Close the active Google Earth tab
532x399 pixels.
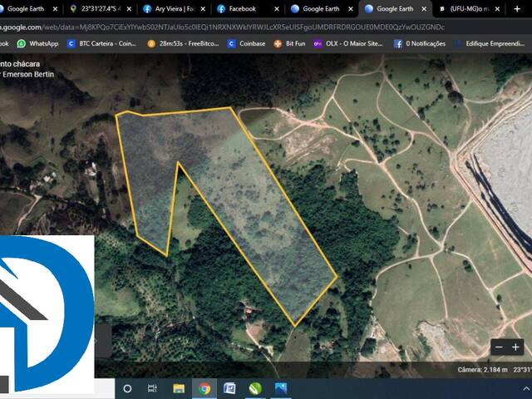(x=424, y=9)
